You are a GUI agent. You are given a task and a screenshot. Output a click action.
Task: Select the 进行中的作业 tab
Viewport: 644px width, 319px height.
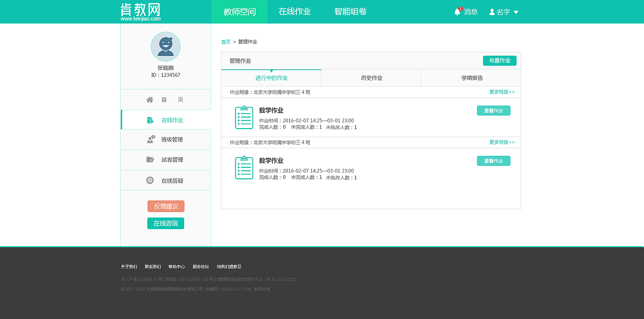pyautogui.click(x=271, y=78)
